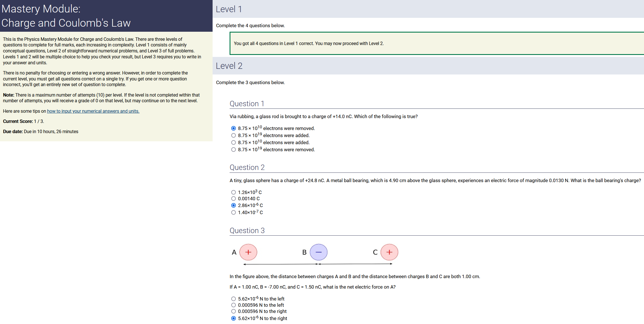Click the Question 3 heading
This screenshot has height=324, width=644.
pos(247,231)
